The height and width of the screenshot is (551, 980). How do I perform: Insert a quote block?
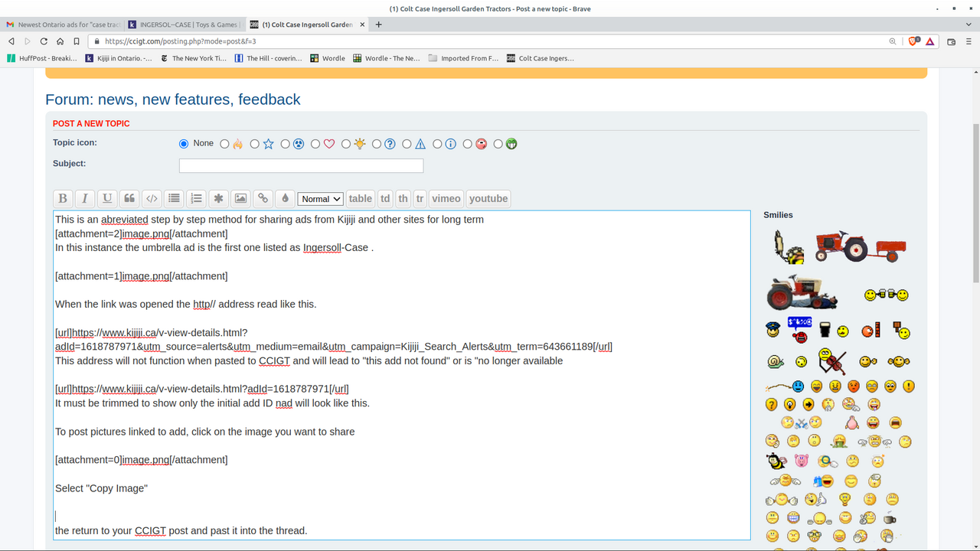[129, 198]
